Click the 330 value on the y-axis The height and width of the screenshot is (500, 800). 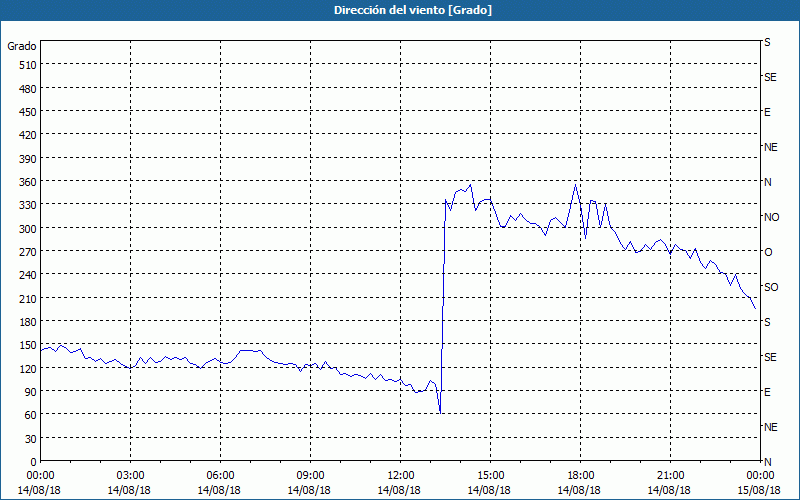(x=28, y=205)
